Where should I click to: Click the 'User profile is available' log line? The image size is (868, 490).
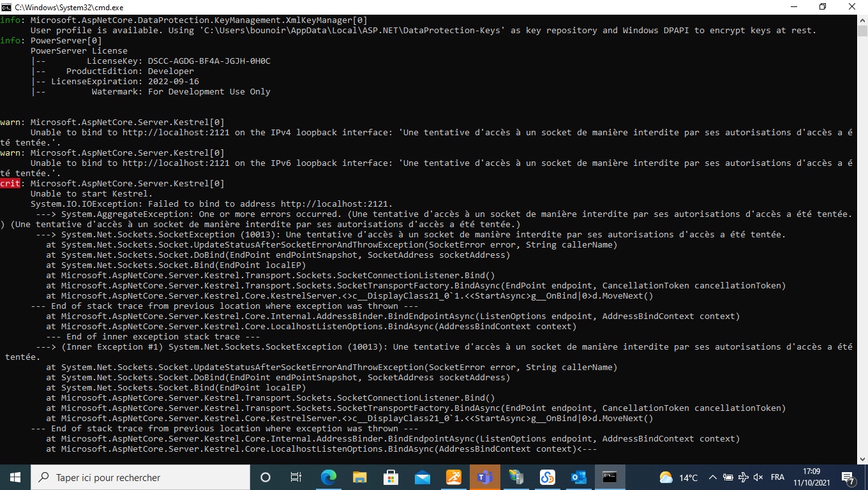[424, 31]
